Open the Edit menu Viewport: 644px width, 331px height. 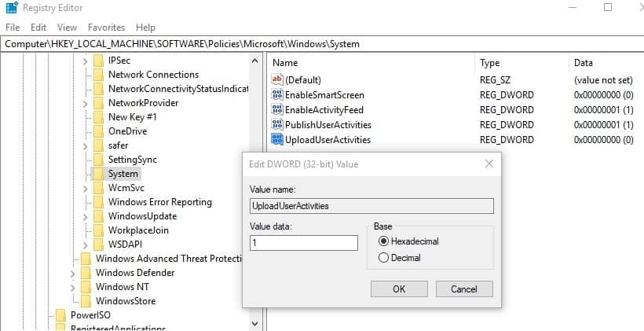(38, 28)
